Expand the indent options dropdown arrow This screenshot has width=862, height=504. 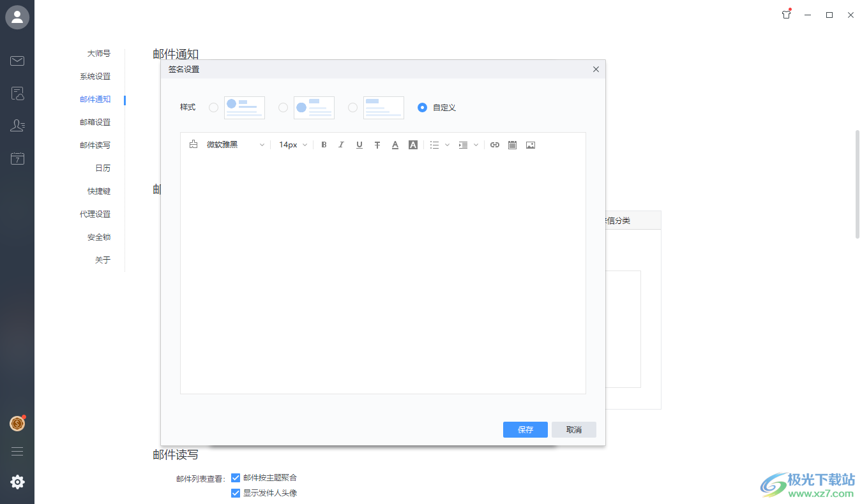tap(476, 145)
